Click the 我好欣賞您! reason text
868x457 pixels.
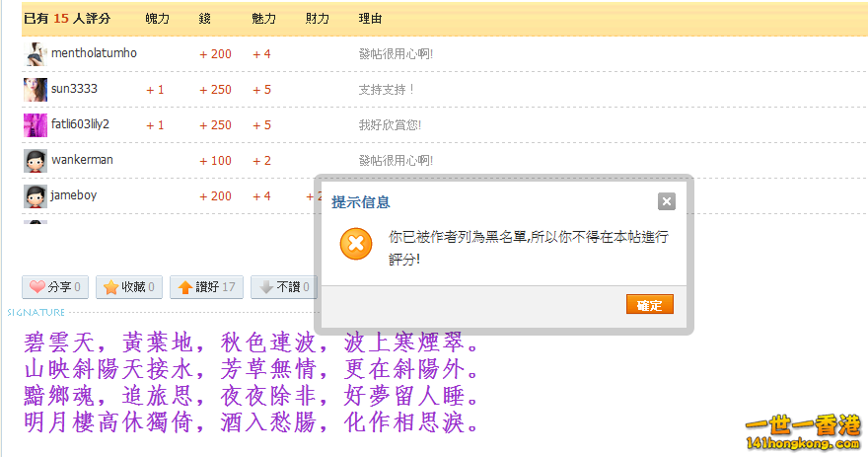pyautogui.click(x=391, y=124)
